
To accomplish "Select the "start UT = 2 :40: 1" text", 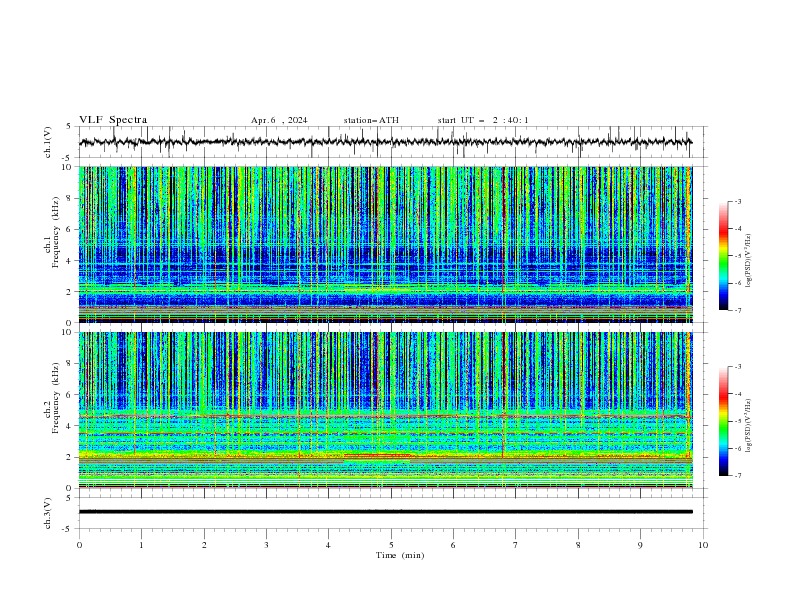I will tap(483, 120).
